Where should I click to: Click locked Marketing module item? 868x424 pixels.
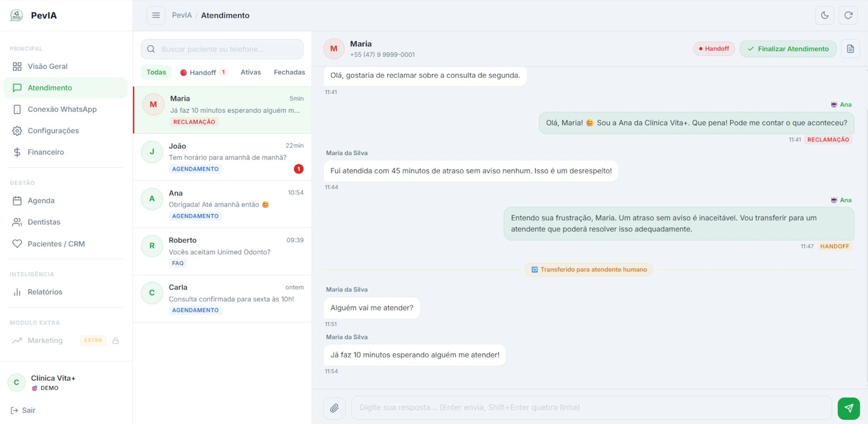click(x=66, y=340)
